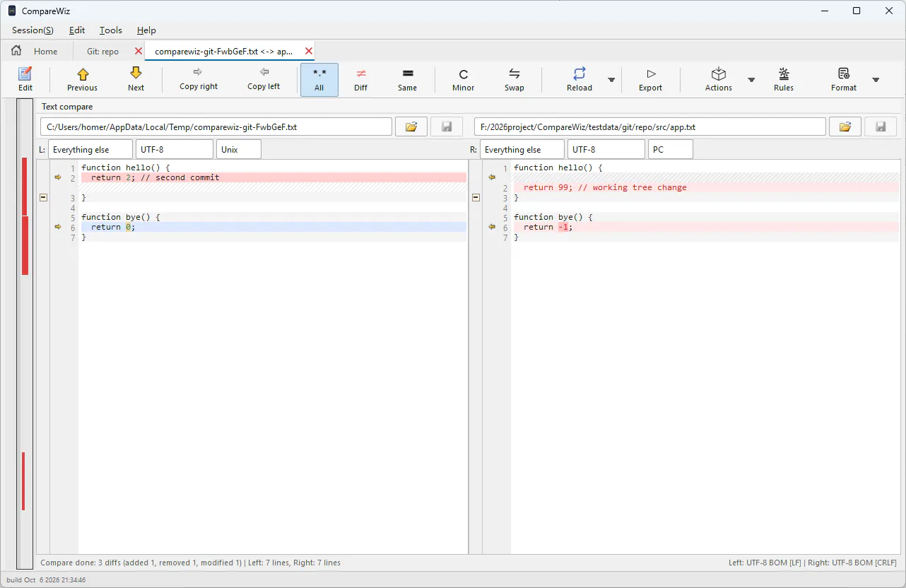Click the Copy right toolbar button

199,78
